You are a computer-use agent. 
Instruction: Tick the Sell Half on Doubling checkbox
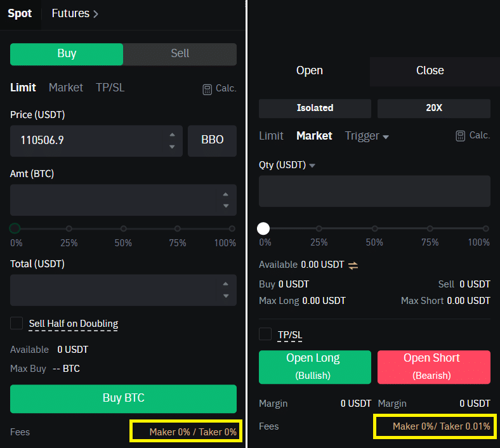(x=16, y=323)
